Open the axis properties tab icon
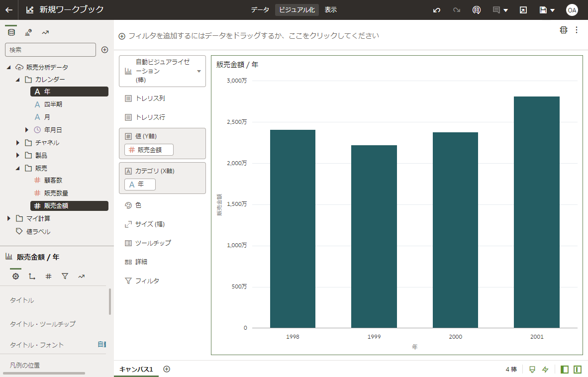The image size is (588, 377). [x=32, y=276]
